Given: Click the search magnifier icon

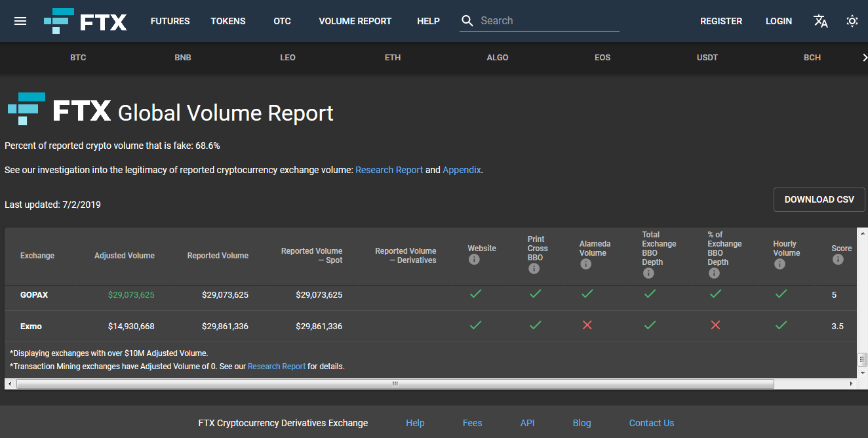Looking at the screenshot, I should coord(467,20).
